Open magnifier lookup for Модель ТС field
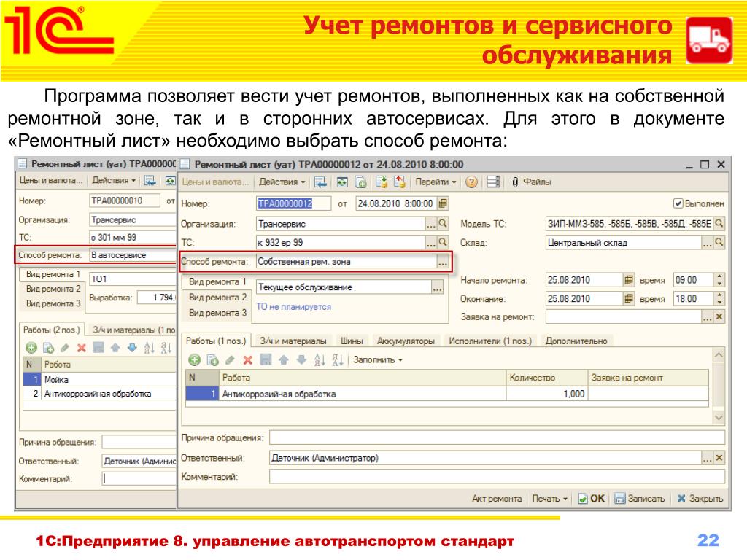This screenshot has width=747, height=560. 719,223
